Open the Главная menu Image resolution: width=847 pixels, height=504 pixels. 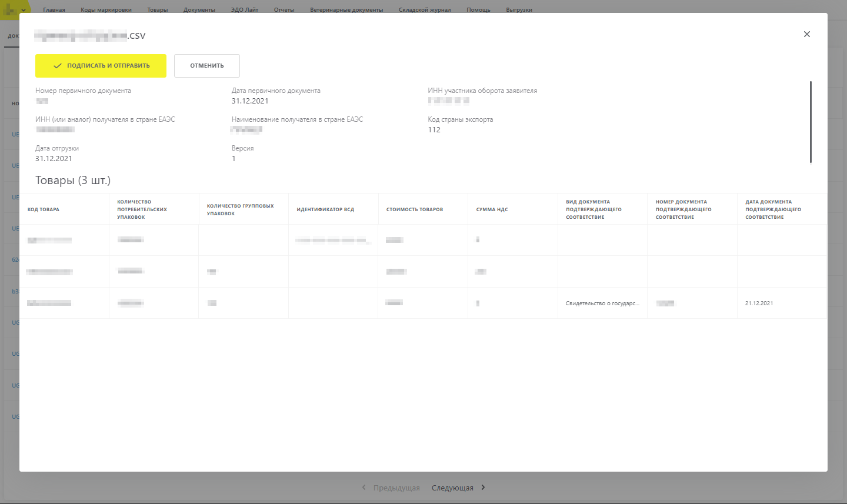tap(54, 10)
